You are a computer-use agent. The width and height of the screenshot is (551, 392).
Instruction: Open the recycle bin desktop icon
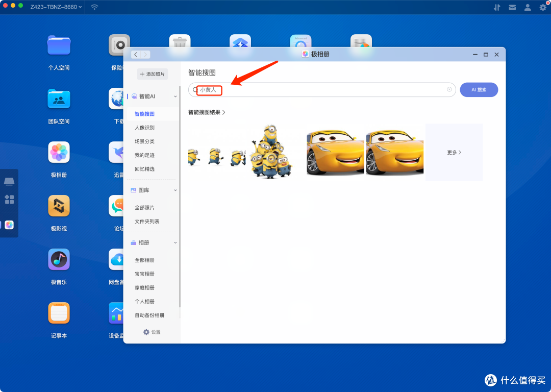pyautogui.click(x=180, y=42)
